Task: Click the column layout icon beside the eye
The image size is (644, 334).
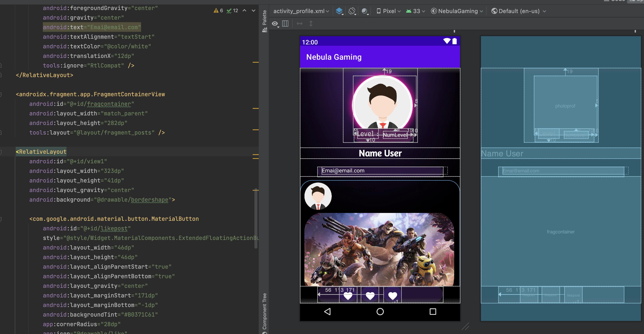Action: [285, 24]
